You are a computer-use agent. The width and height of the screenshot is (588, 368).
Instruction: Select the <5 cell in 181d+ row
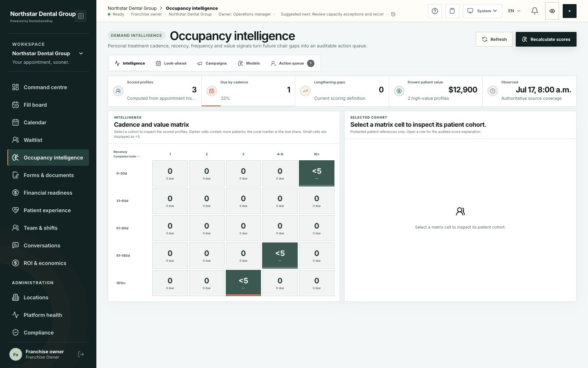(x=243, y=283)
